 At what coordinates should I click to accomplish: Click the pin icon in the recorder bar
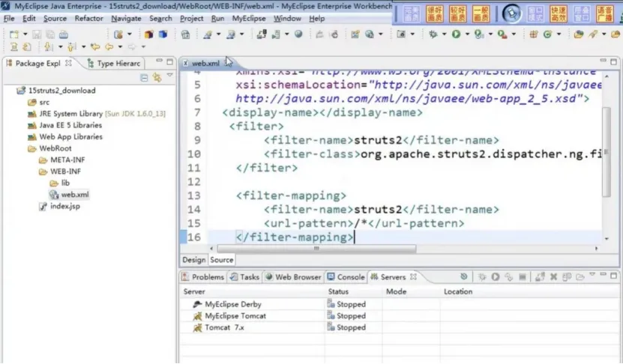(512, 13)
